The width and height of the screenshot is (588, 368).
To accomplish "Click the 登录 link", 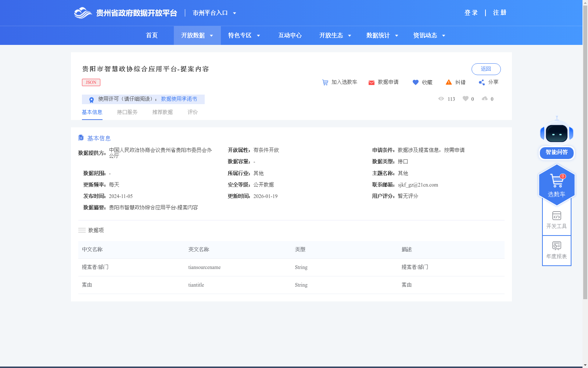I will click(x=471, y=13).
